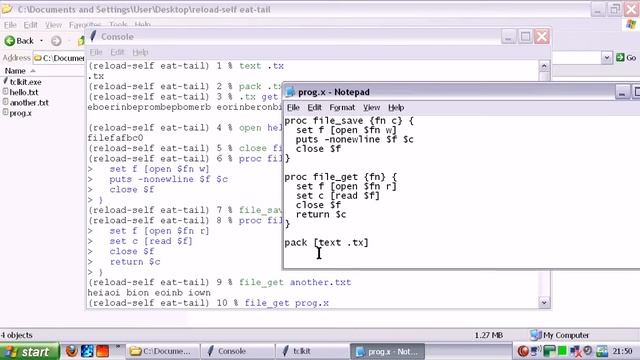The height and width of the screenshot is (360, 640).
Task: Click the Explorer address path field
Action: (59, 58)
